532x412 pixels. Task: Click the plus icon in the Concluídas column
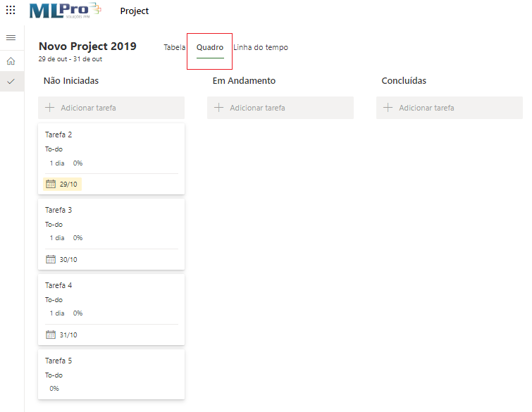pos(388,108)
